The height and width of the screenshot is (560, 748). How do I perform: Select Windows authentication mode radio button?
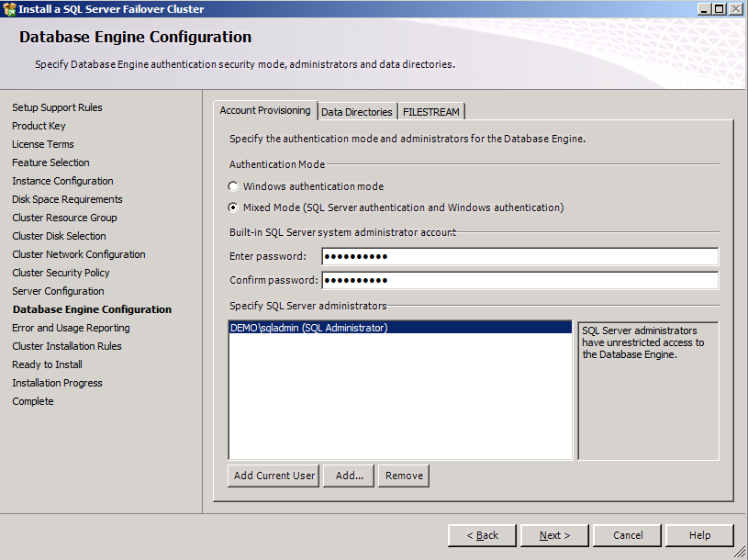tap(233, 186)
